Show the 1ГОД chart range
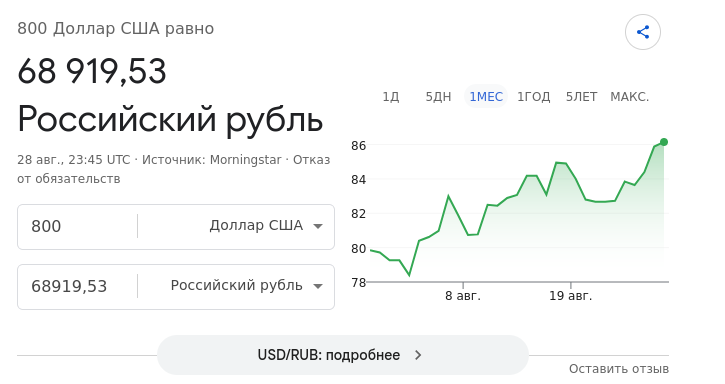The width and height of the screenshot is (725, 384). point(534,97)
